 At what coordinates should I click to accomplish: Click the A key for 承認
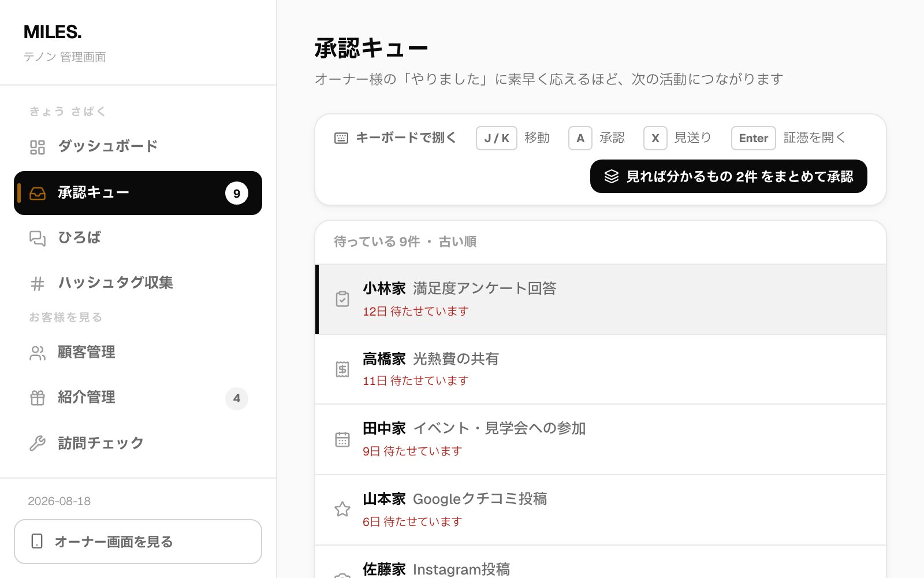(580, 138)
